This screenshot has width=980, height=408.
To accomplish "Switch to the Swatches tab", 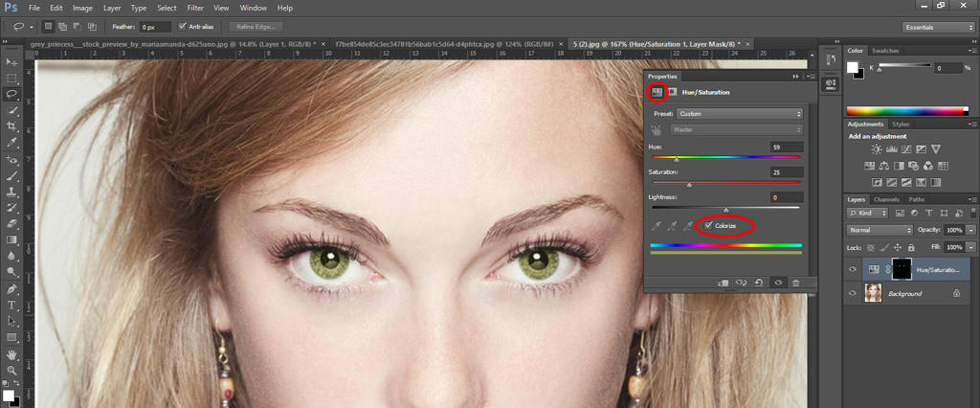I will pyautogui.click(x=885, y=51).
